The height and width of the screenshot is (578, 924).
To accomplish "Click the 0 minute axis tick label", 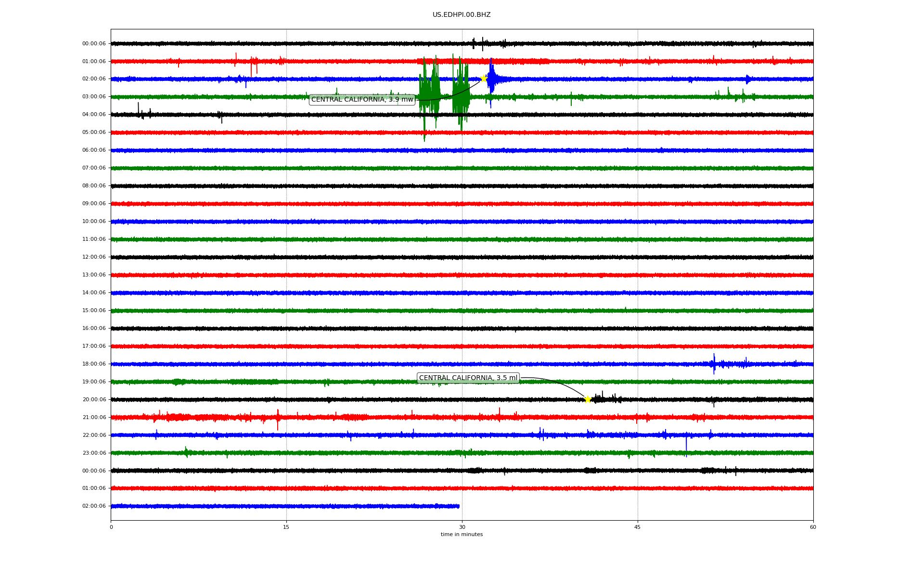I will (111, 527).
